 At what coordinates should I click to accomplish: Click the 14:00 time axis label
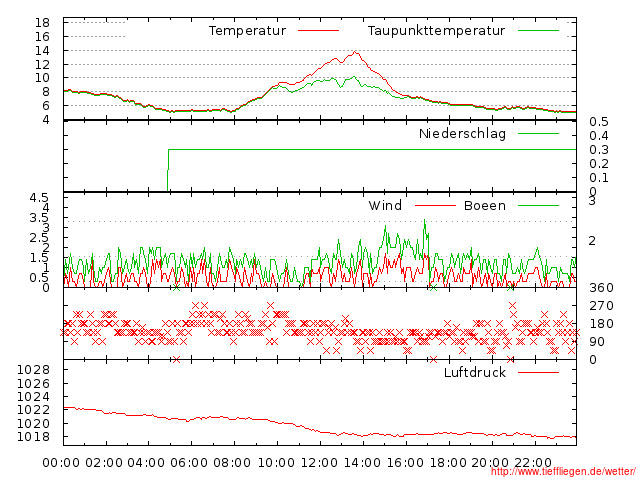click(362, 463)
